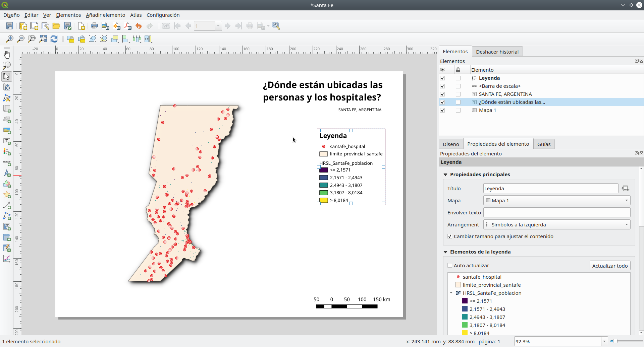Collapse the HRSL_SantaFe_poblacion tree node

click(x=451, y=293)
